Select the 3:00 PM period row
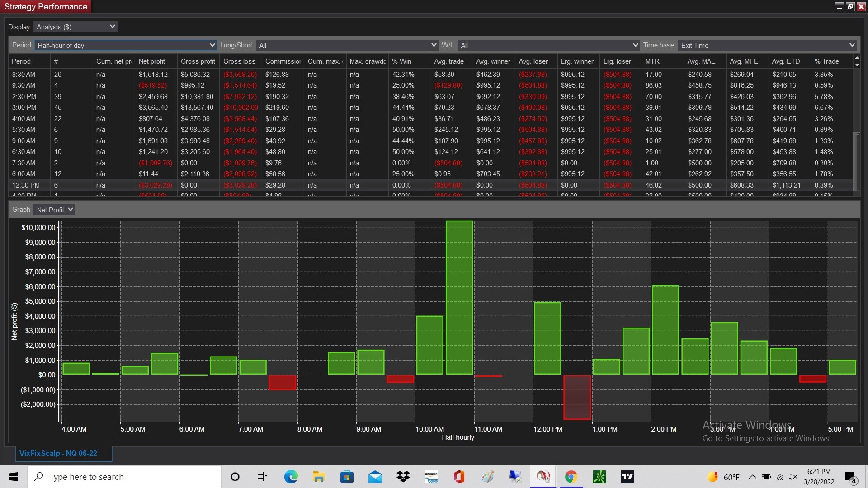The height and width of the screenshot is (488, 868). point(24,108)
